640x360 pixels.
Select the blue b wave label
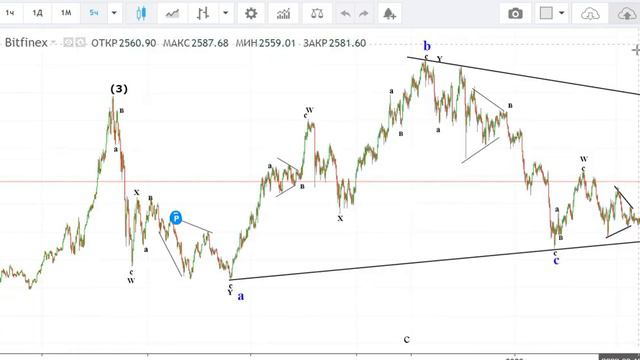[427, 46]
